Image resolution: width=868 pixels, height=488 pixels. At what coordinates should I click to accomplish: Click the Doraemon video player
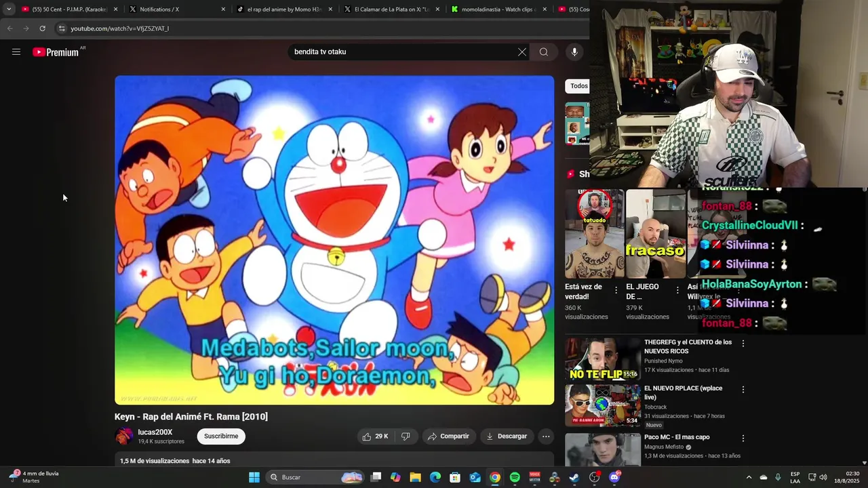click(334, 240)
